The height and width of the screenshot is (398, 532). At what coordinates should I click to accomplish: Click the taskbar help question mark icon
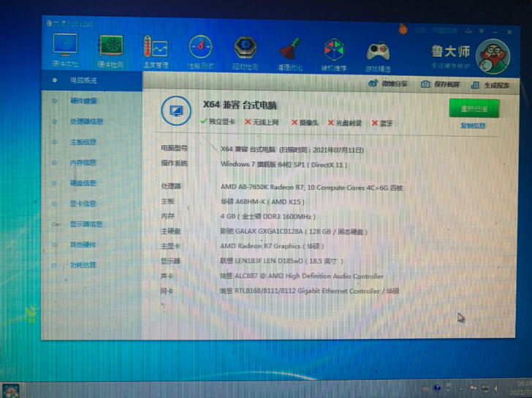[x=437, y=388]
